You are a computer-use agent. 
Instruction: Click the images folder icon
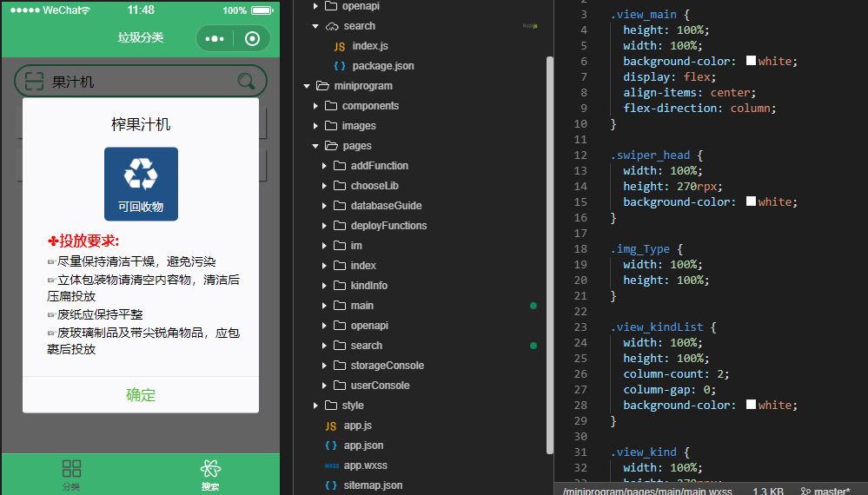point(331,126)
